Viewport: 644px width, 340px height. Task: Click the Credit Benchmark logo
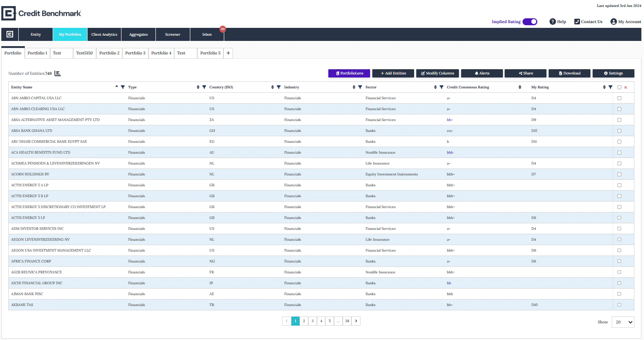click(x=41, y=13)
